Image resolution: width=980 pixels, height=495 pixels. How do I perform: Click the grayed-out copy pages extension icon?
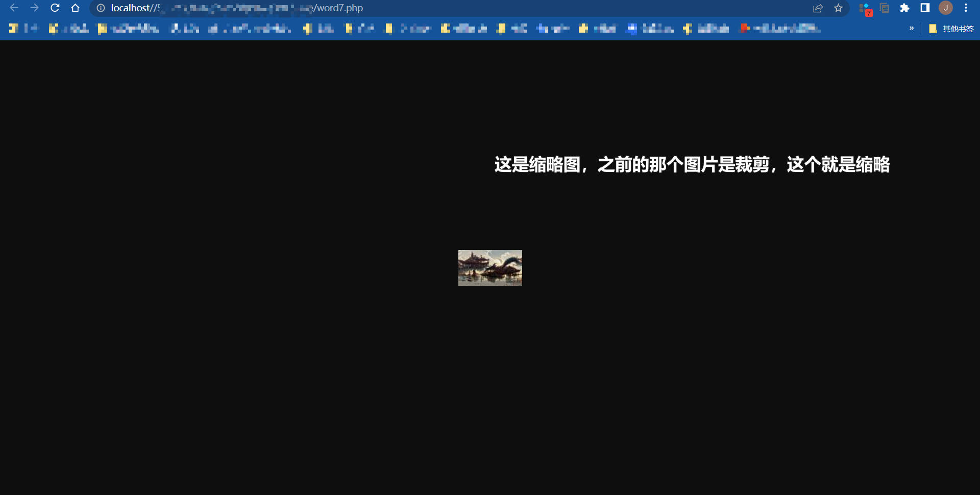[885, 8]
